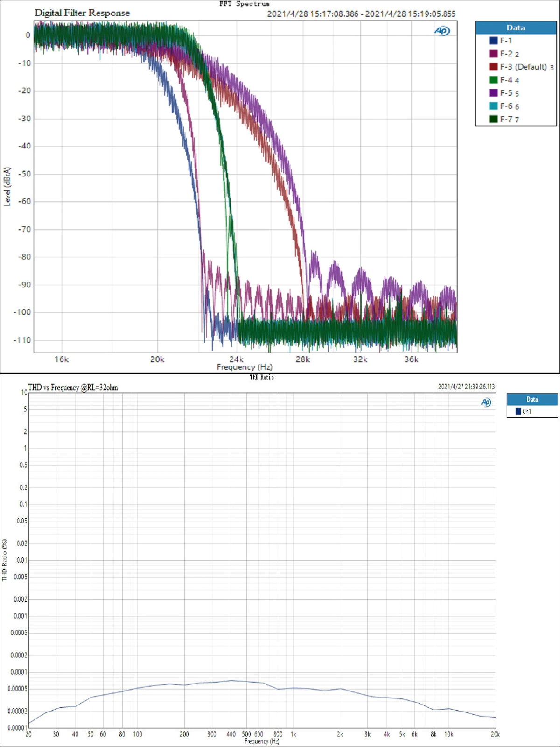This screenshot has height=747, width=560.
Task: Click the Ch1 legend color swatch
Action: point(518,411)
